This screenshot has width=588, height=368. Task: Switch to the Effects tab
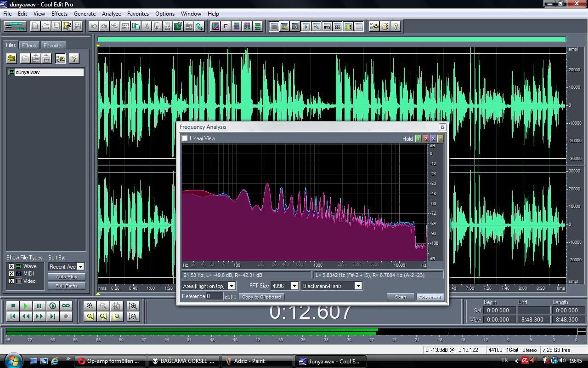pos(30,46)
